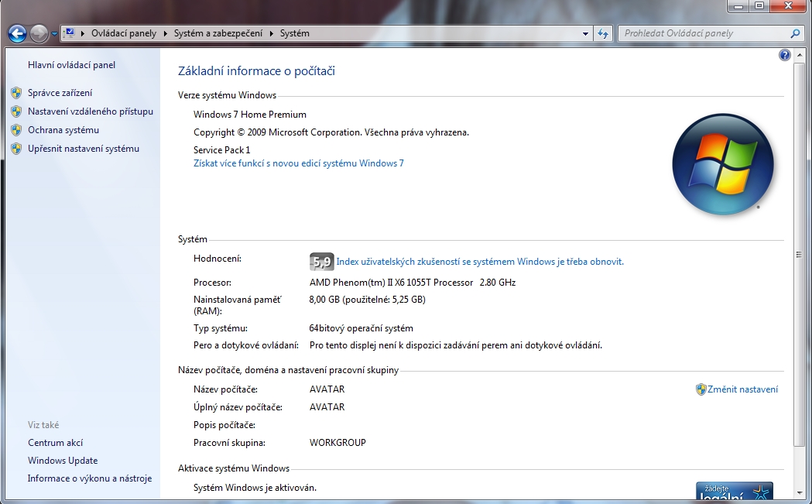The width and height of the screenshot is (812, 504).
Task: Maximize the window
Action: coord(759,5)
